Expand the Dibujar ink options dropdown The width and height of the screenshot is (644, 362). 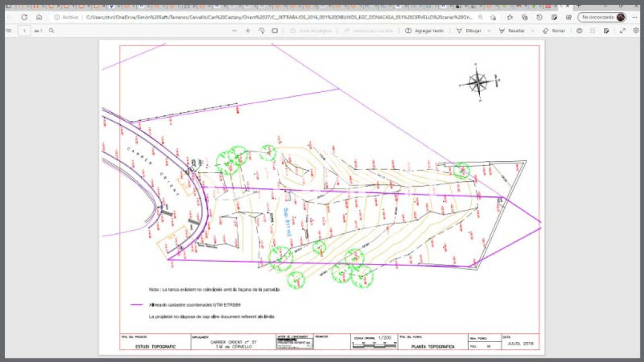[489, 31]
